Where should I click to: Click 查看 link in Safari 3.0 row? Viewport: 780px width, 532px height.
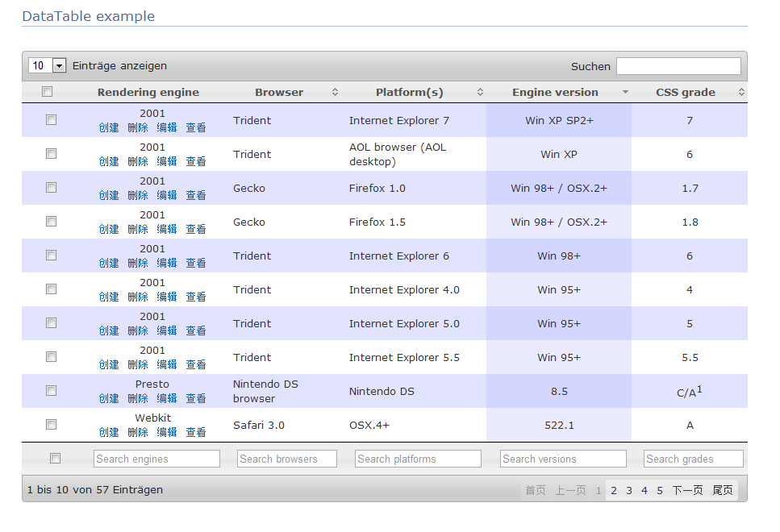click(195, 432)
